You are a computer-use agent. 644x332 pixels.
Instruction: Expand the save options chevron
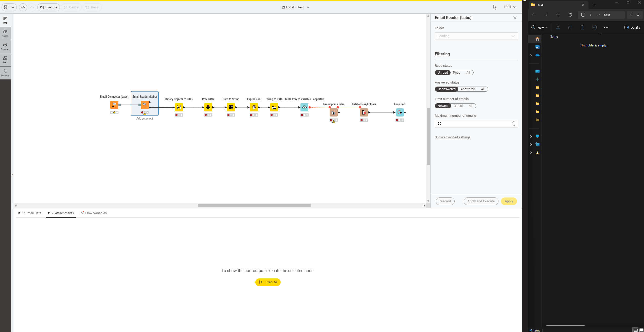13,7
